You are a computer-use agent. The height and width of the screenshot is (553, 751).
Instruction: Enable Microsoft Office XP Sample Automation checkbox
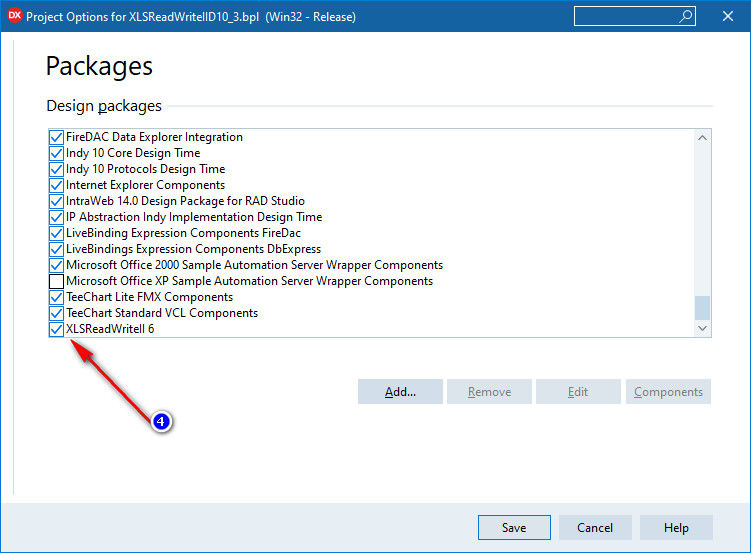click(x=56, y=281)
